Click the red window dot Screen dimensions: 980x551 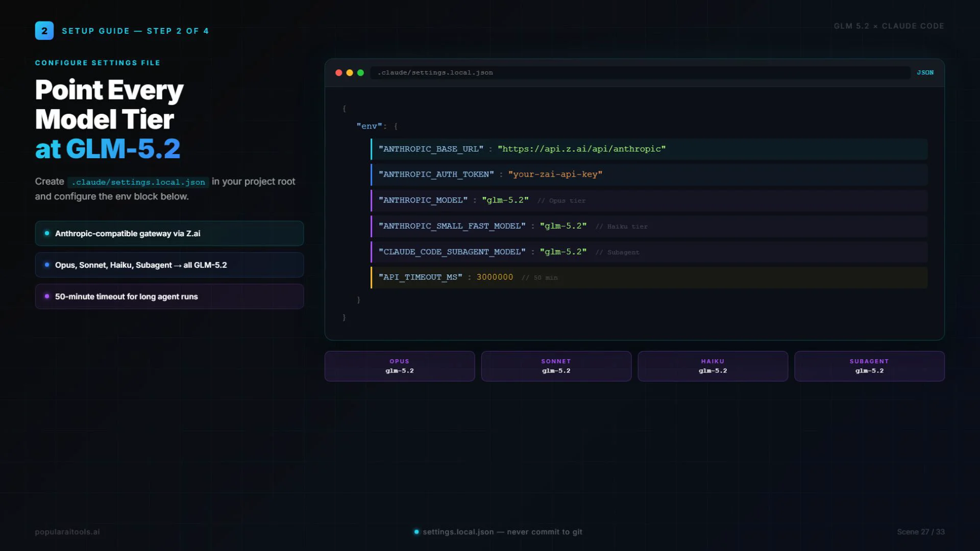(338, 73)
